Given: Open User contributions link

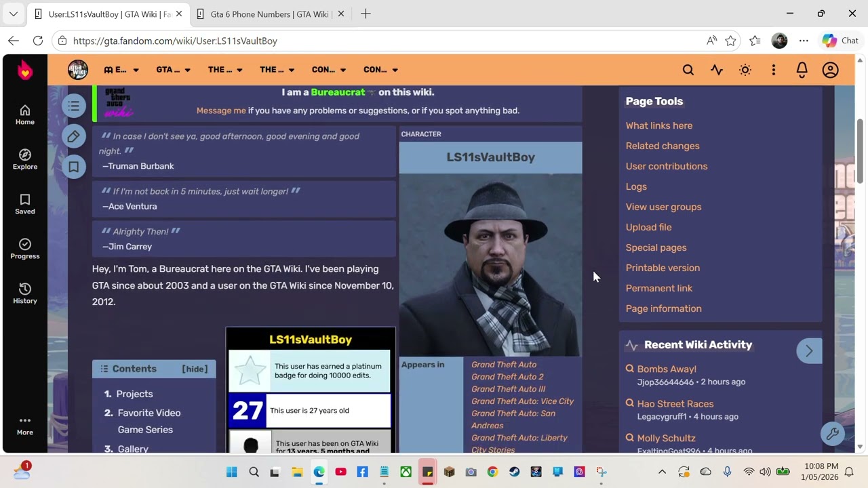Looking at the screenshot, I should [x=667, y=166].
